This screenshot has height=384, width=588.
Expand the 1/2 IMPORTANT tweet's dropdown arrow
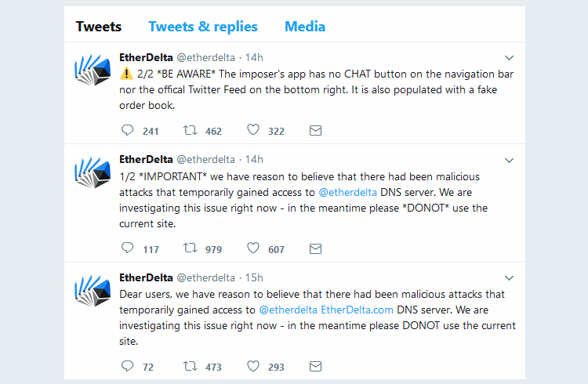[509, 160]
